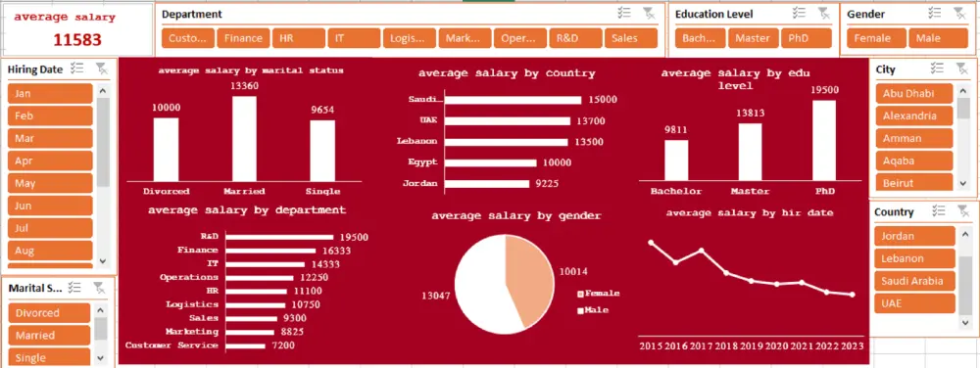Filter by PhD education level
980x368 pixels.
[806, 38]
